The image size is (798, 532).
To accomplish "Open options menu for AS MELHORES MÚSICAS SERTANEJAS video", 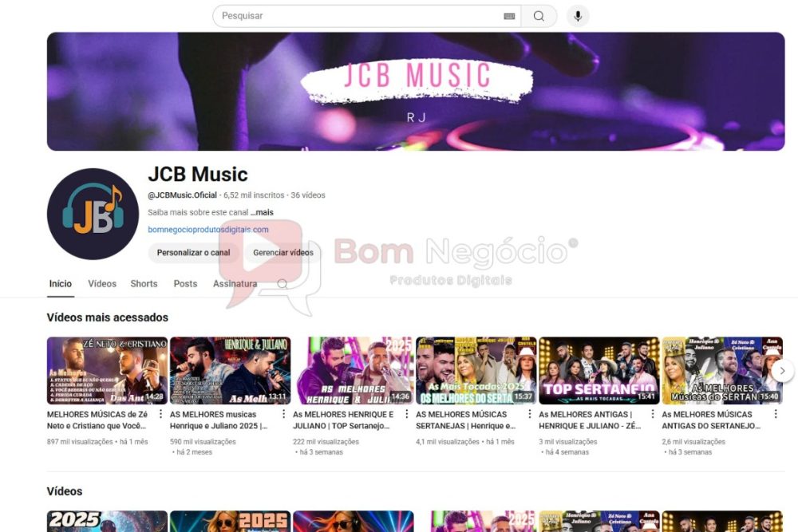I will 529,414.
